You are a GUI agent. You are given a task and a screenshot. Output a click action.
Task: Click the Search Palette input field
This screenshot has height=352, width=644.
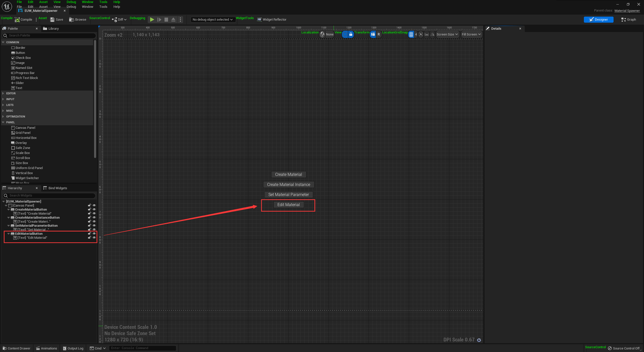[x=49, y=35]
